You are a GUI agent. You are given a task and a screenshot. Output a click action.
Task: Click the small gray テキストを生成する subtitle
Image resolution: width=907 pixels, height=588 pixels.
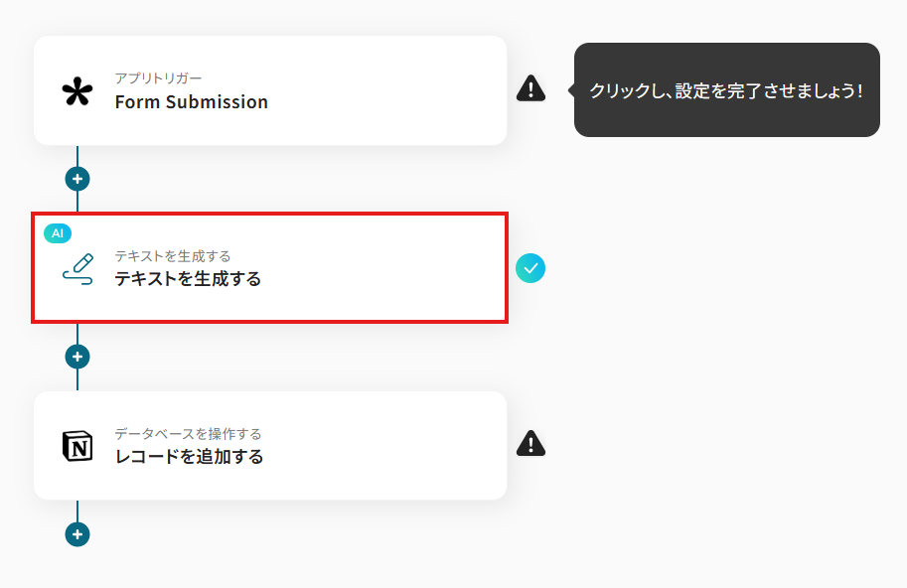point(172,256)
